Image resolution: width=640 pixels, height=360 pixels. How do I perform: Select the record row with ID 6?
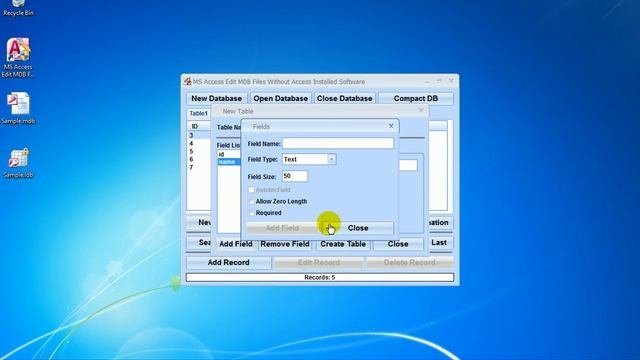pyautogui.click(x=199, y=159)
